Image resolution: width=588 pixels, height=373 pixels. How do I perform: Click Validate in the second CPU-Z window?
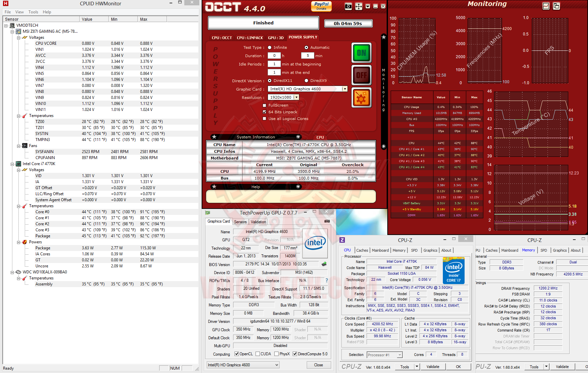(x=562, y=367)
